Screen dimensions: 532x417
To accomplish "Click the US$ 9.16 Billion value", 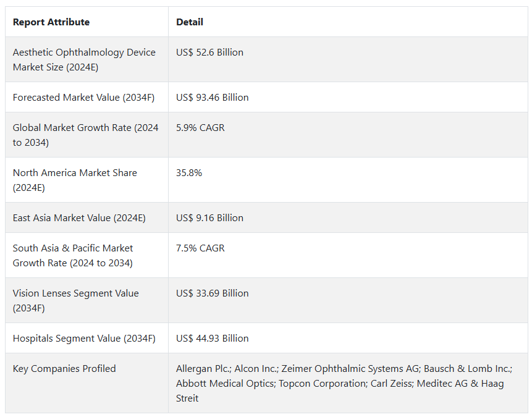I will pos(209,218).
